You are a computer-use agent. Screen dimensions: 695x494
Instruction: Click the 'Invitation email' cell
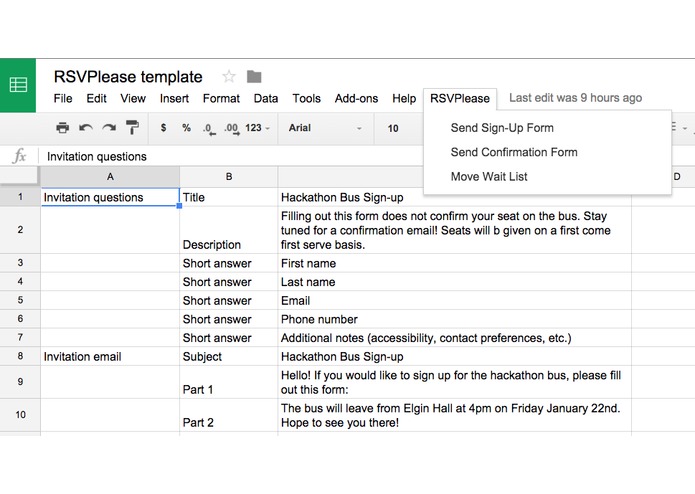[x=110, y=356]
